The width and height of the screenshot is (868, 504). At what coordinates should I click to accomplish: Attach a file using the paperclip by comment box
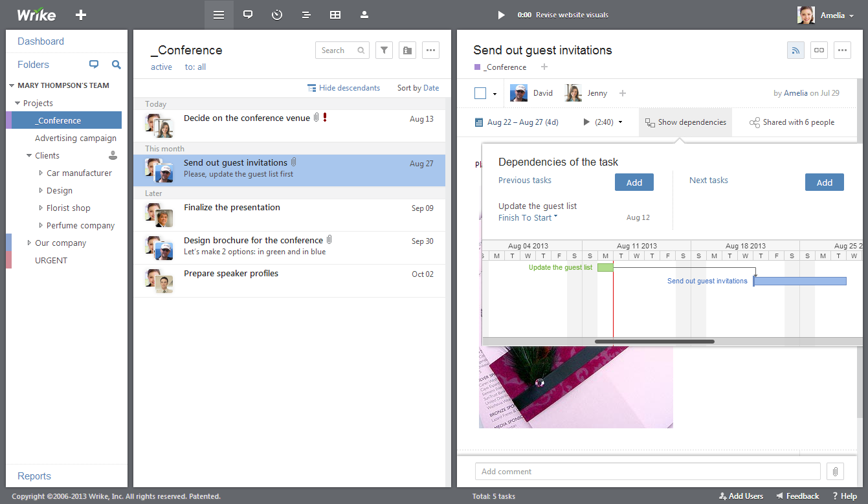(x=835, y=472)
